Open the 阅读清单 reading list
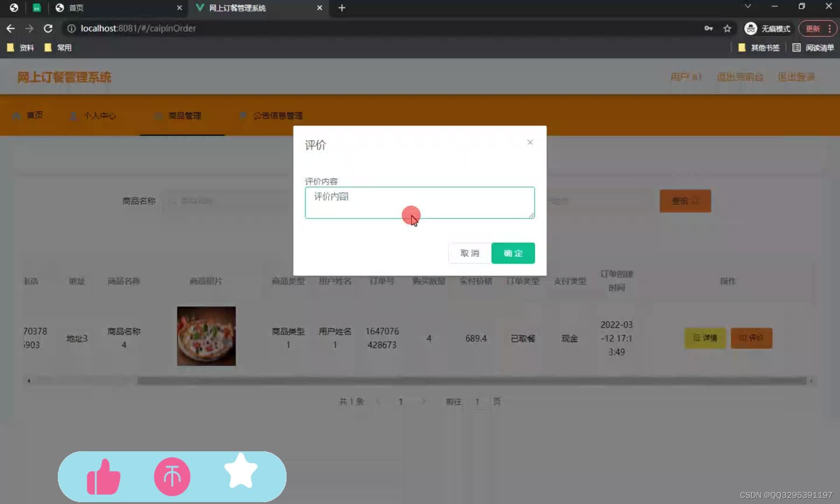 tap(813, 48)
